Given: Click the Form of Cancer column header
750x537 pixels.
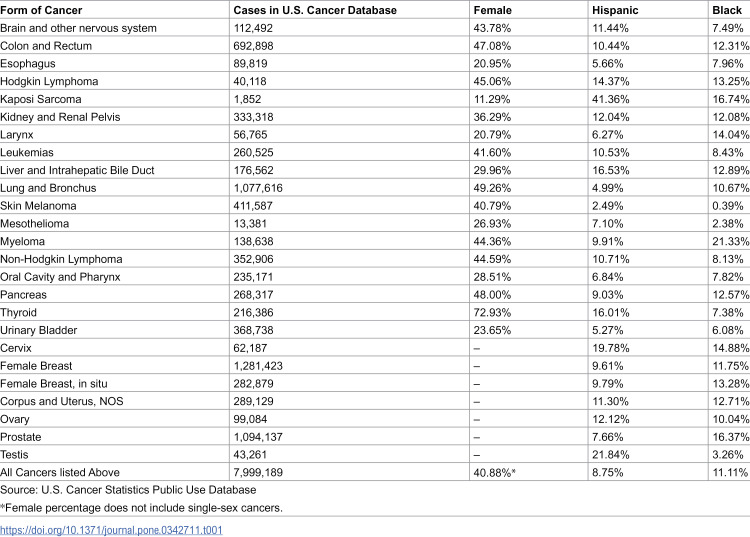Looking at the screenshot, I should point(41,10).
